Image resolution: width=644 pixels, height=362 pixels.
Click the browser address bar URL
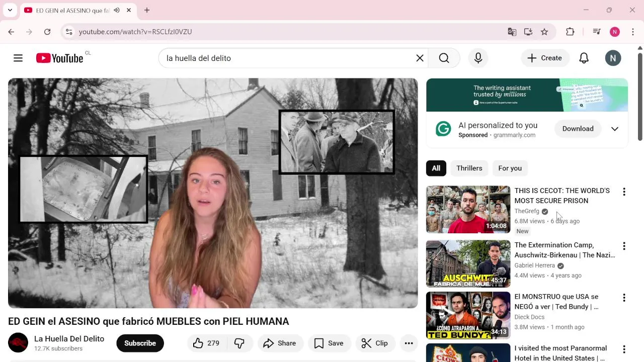pyautogui.click(x=135, y=32)
